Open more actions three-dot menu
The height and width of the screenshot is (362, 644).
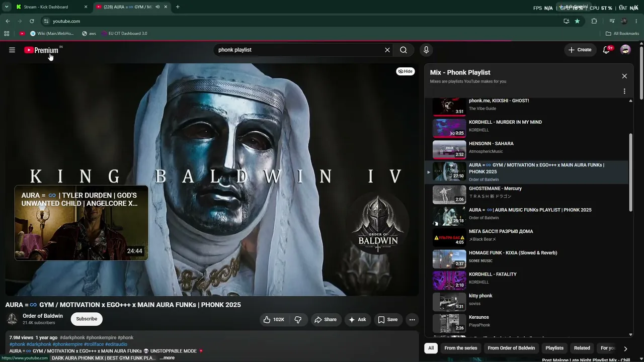click(x=412, y=319)
